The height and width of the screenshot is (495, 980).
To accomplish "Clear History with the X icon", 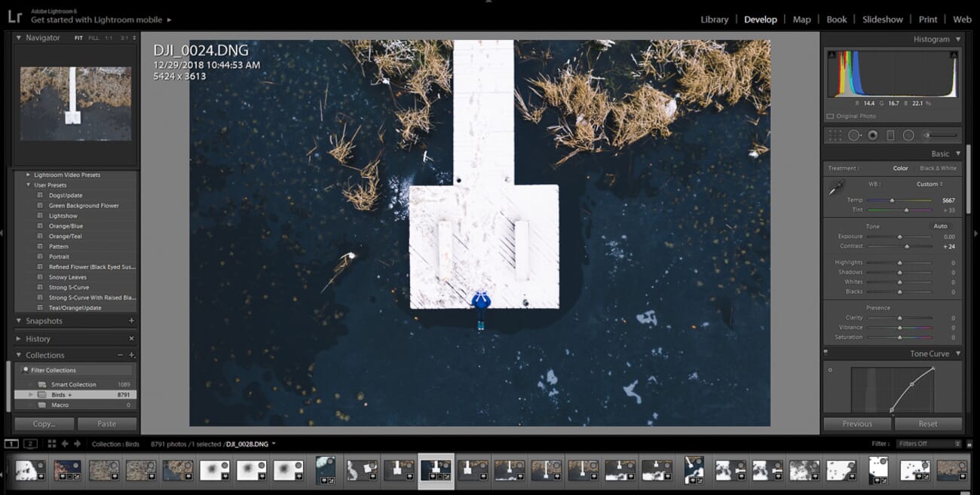I will [x=131, y=339].
